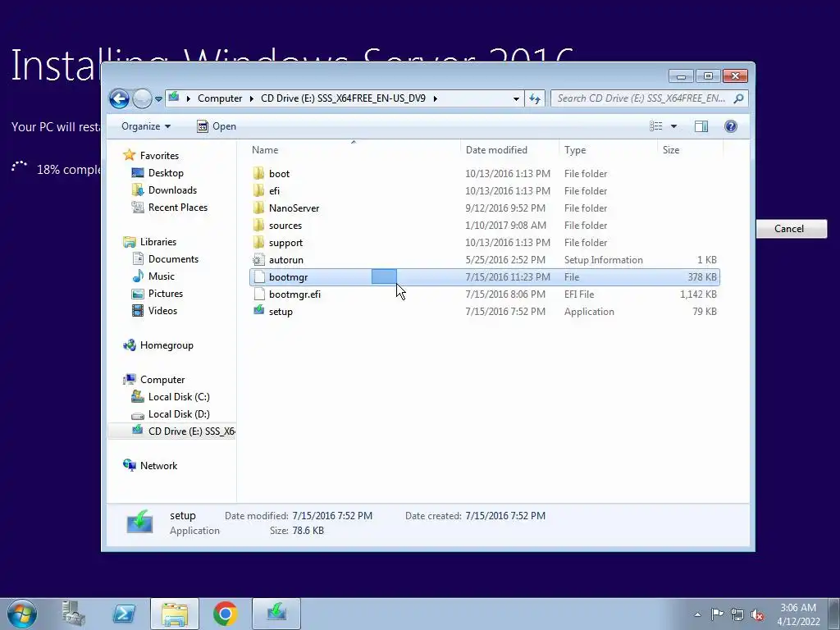This screenshot has height=630, width=840.
Task: Select the autorun setup information file icon
Action: [258, 260]
